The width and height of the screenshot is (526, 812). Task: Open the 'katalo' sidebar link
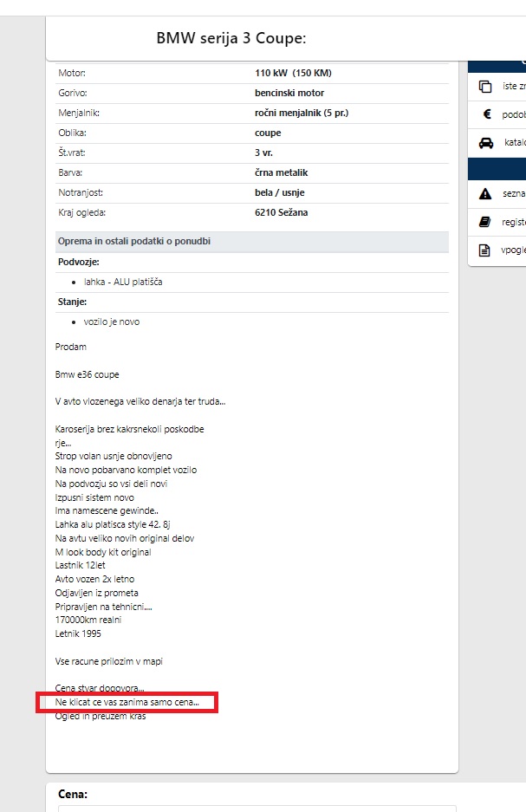click(515, 142)
